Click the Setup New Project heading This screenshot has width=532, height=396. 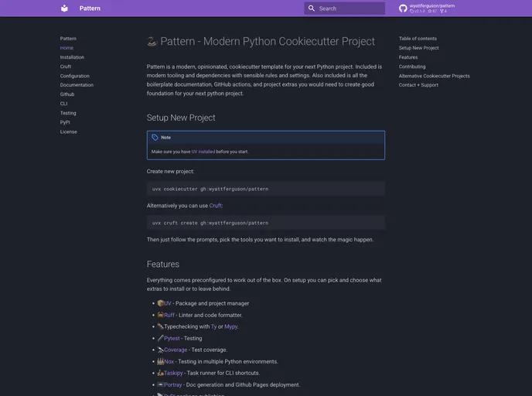[181, 118]
